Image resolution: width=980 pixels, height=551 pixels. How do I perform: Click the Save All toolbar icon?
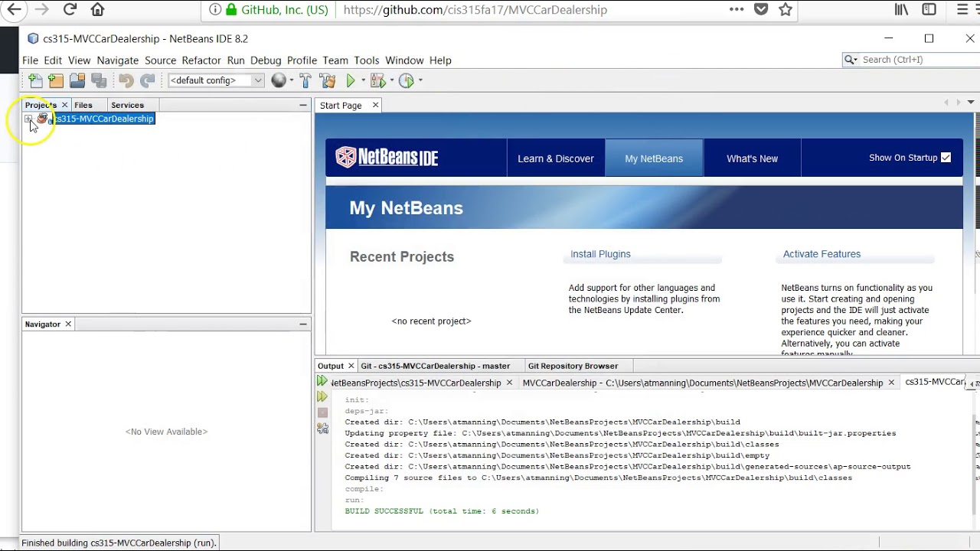pos(99,80)
